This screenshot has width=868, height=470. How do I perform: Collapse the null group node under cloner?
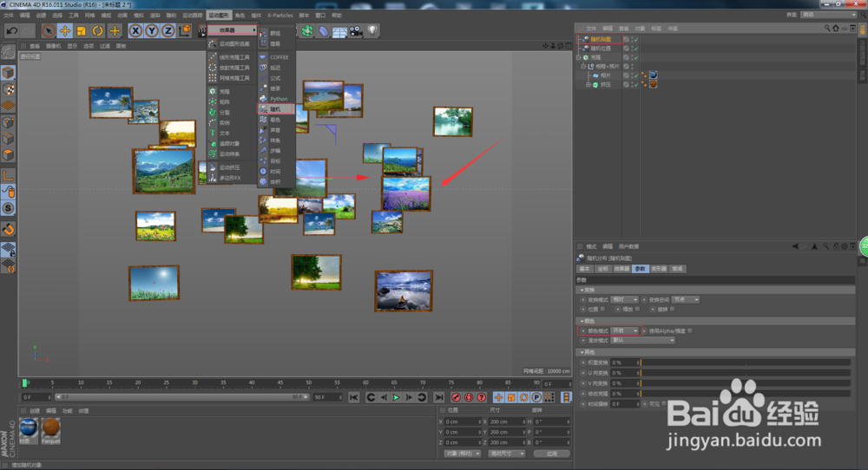tap(583, 67)
